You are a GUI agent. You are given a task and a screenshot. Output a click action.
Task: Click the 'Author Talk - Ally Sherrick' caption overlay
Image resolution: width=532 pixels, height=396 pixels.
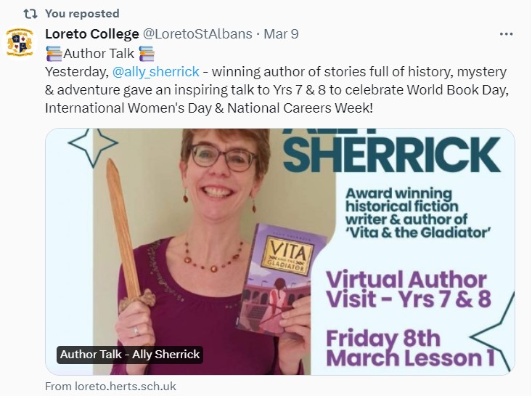[x=129, y=355]
